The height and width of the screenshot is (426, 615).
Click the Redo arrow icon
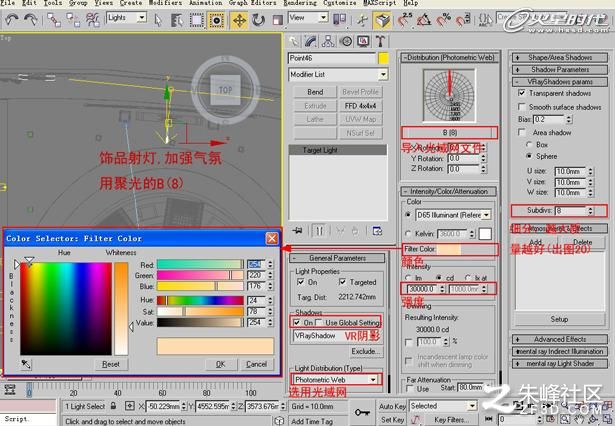click(x=31, y=19)
